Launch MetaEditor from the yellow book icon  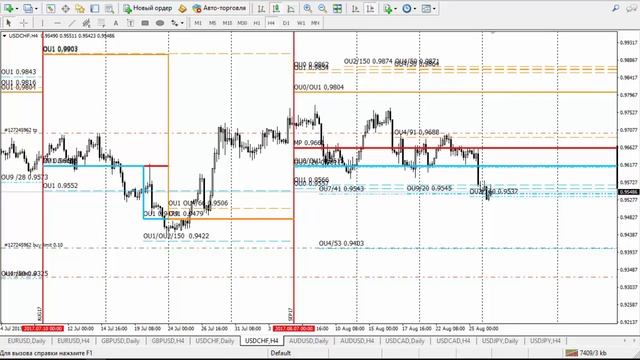pyautogui.click(x=182, y=8)
